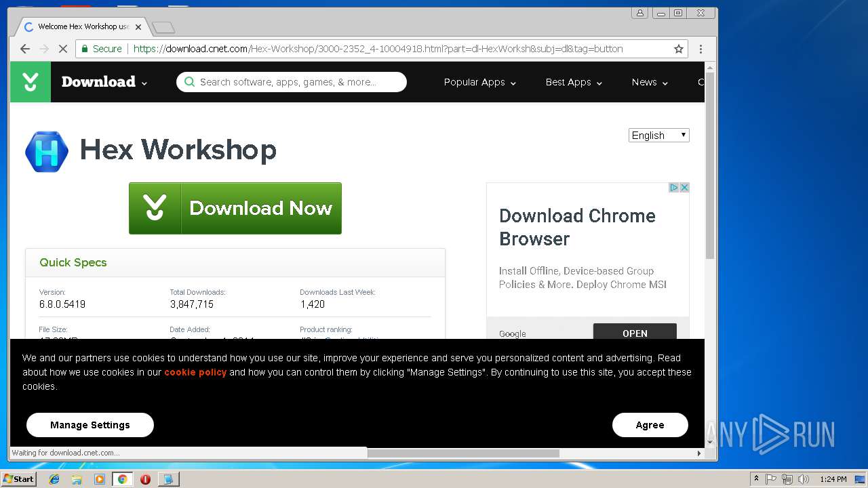868x488 pixels.
Task: Click the Download Chrome Browser ad headline
Action: pos(577,227)
